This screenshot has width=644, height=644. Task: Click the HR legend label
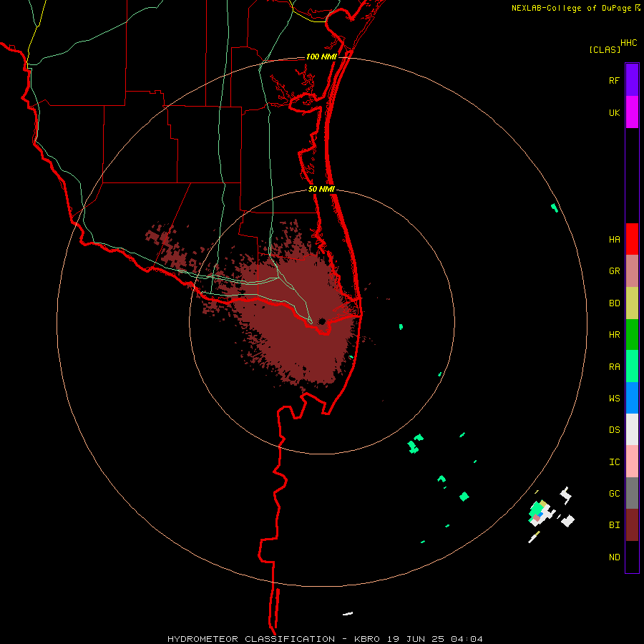point(614,335)
